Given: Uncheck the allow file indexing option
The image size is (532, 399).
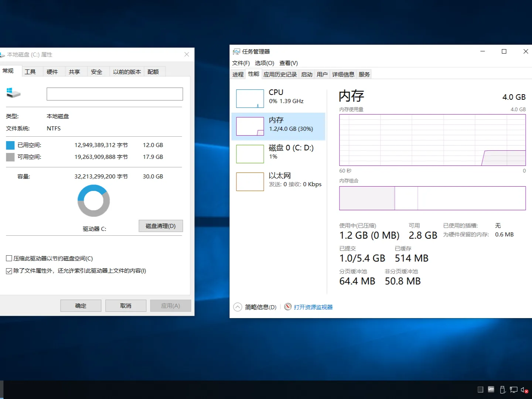Looking at the screenshot, I should [9, 271].
